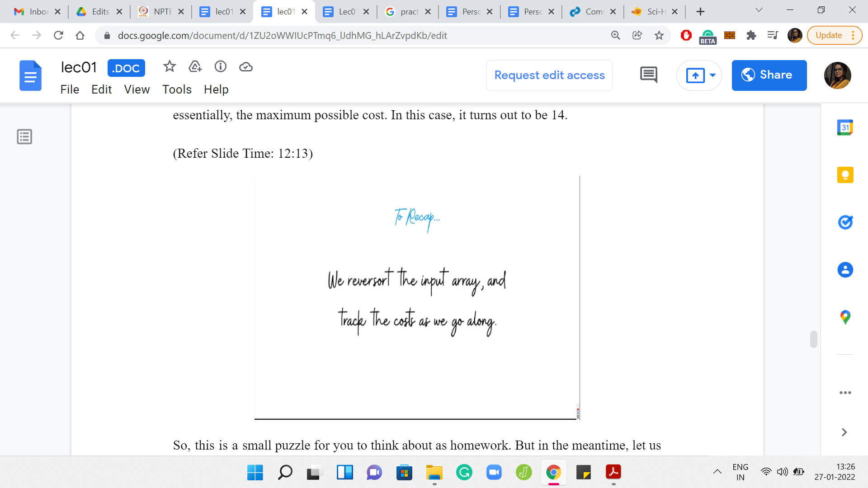Bookmark this page with star icon
The image size is (868, 488).
[x=659, y=35]
